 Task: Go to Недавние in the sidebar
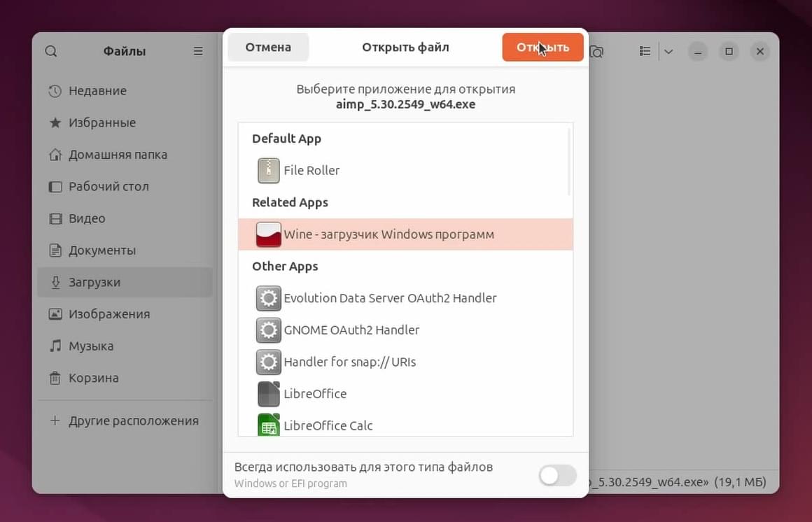point(125,91)
